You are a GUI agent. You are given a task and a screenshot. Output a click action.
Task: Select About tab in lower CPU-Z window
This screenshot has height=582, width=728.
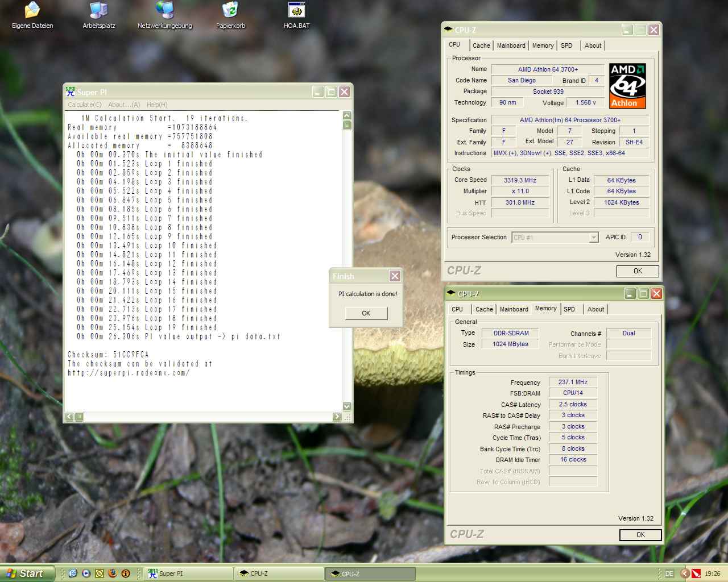click(x=595, y=309)
